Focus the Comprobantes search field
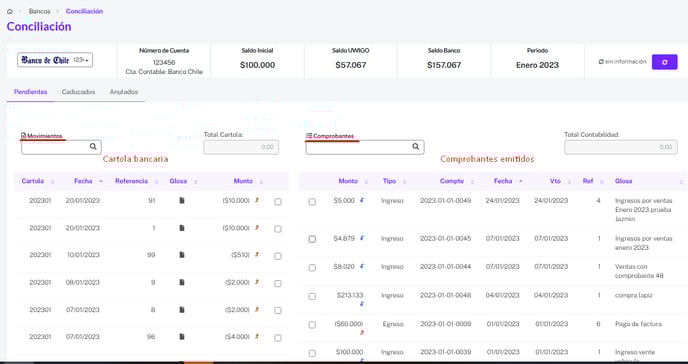The height and width of the screenshot is (364, 688). tap(365, 147)
